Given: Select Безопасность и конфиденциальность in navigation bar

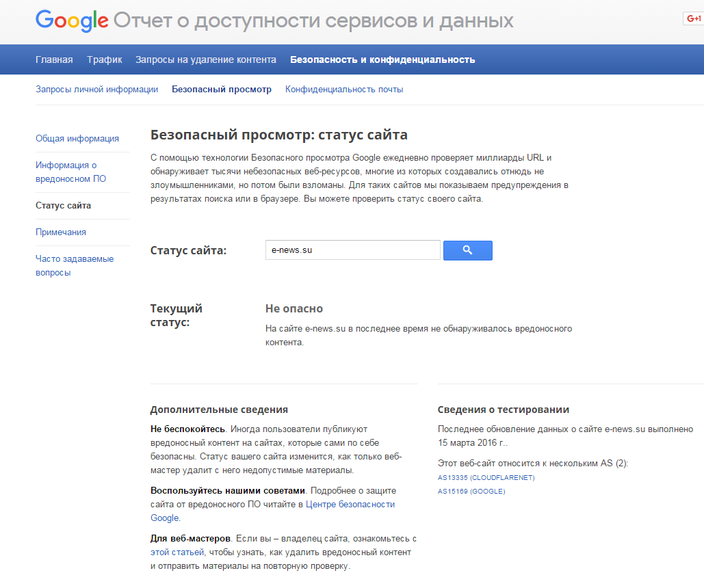Looking at the screenshot, I should pyautogui.click(x=382, y=59).
